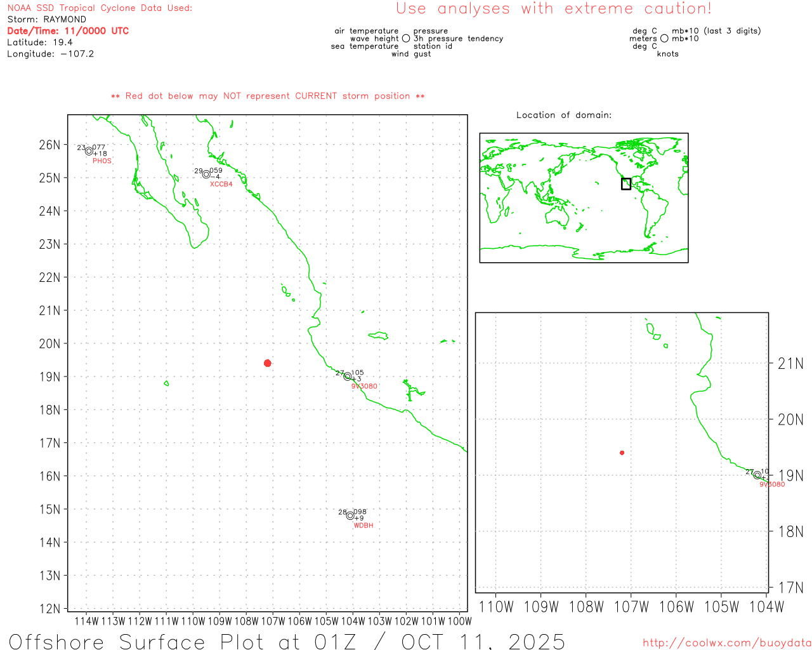Click the red storm position dot on main map

[268, 363]
